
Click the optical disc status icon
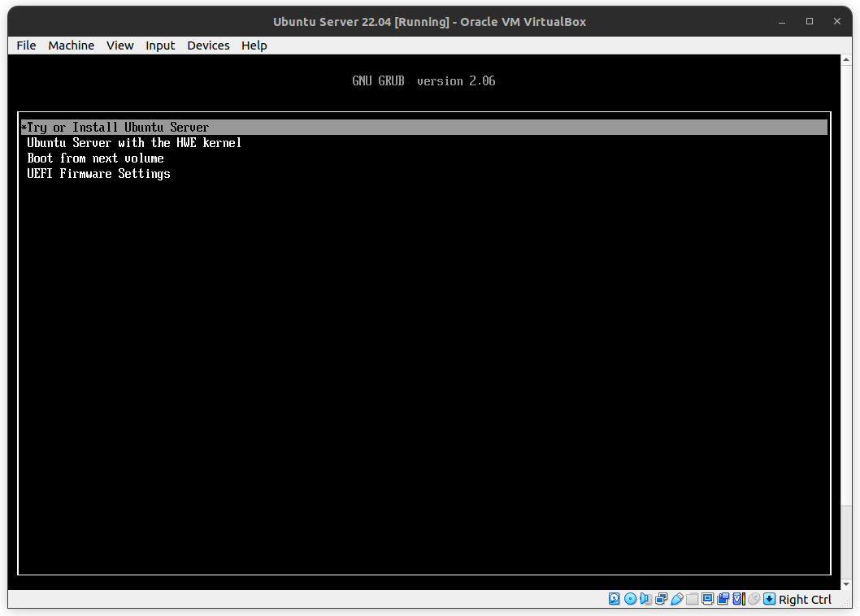pyautogui.click(x=630, y=599)
